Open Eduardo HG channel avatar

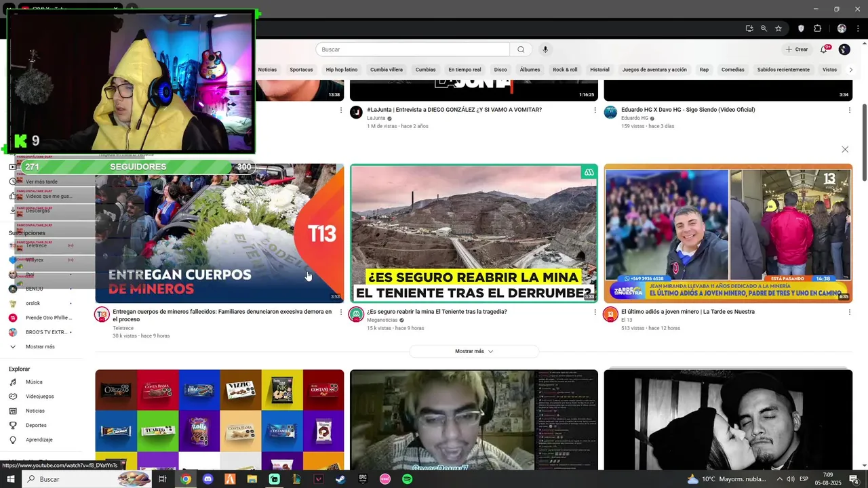tap(610, 113)
